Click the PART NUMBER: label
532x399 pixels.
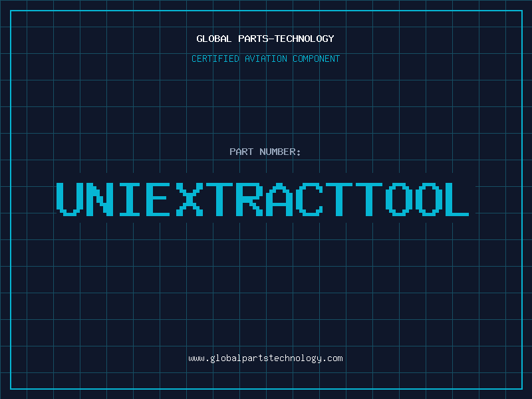[x=265, y=152]
